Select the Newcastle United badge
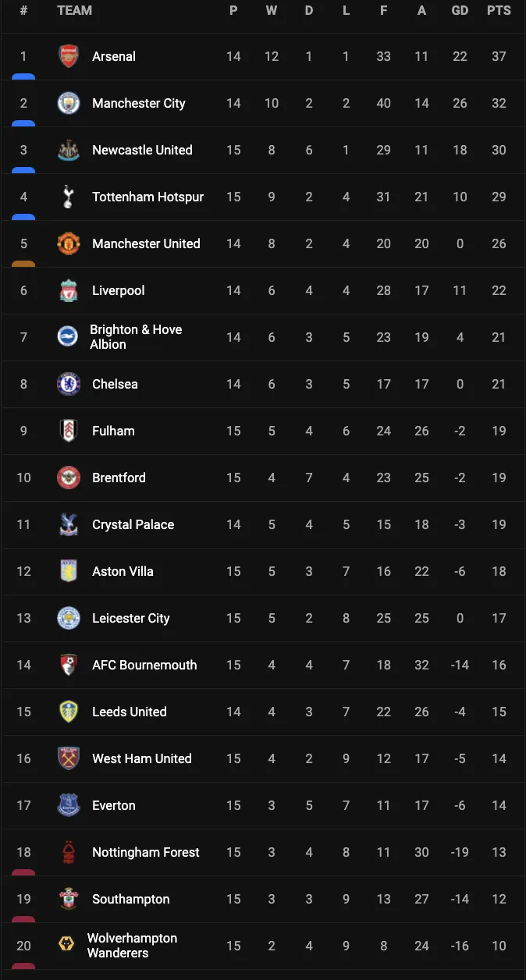The width and height of the screenshot is (526, 980). coord(69,150)
